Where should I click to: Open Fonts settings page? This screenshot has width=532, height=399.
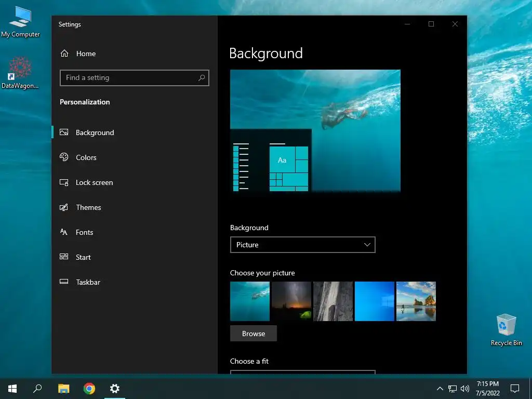(x=84, y=232)
